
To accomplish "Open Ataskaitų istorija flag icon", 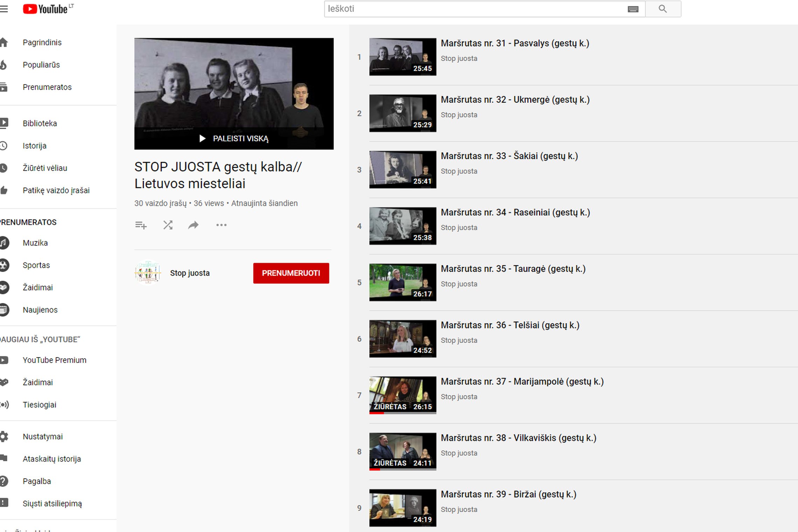I will tap(3, 458).
